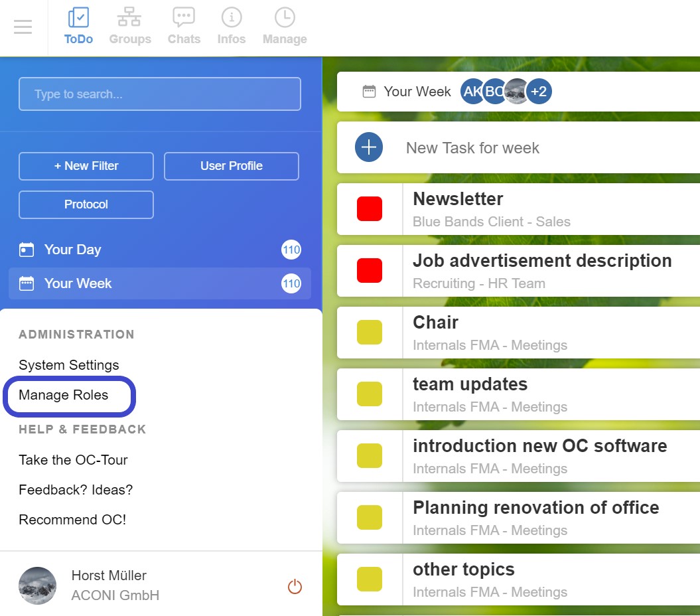The image size is (700, 616).
Task: Click the BC member avatar
Action: pyautogui.click(x=494, y=92)
